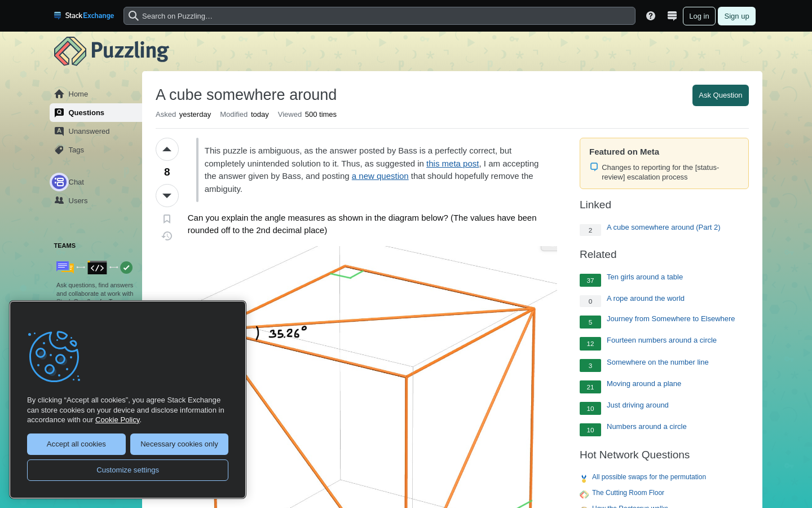Open 'Somewhere on the number line'

pyautogui.click(x=657, y=362)
